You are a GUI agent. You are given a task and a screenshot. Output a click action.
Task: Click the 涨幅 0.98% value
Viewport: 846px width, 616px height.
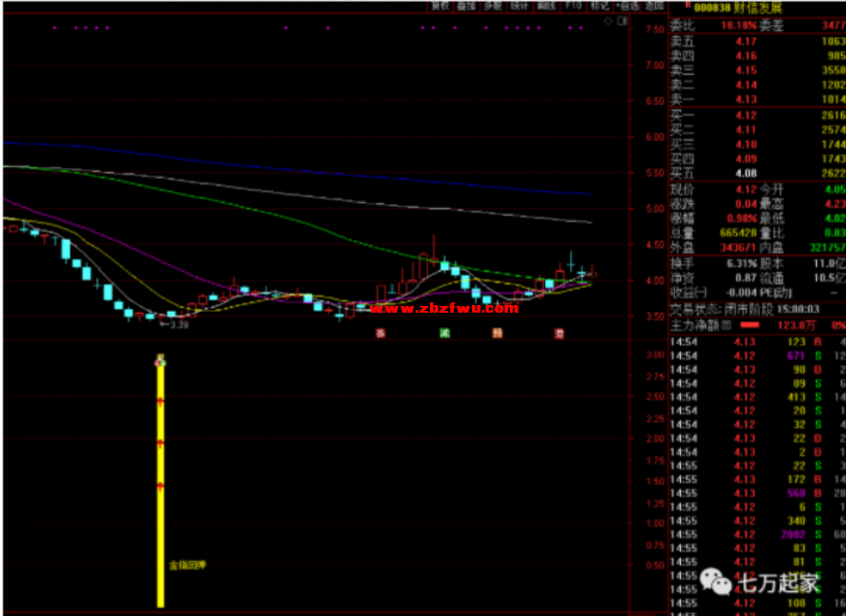(741, 218)
